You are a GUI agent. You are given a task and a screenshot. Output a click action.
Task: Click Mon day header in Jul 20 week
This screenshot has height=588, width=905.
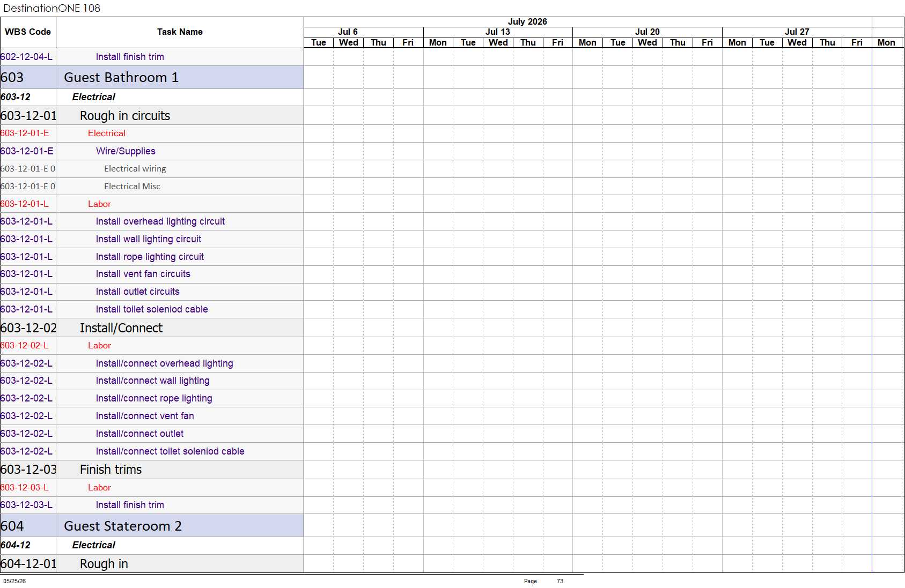[x=588, y=42]
